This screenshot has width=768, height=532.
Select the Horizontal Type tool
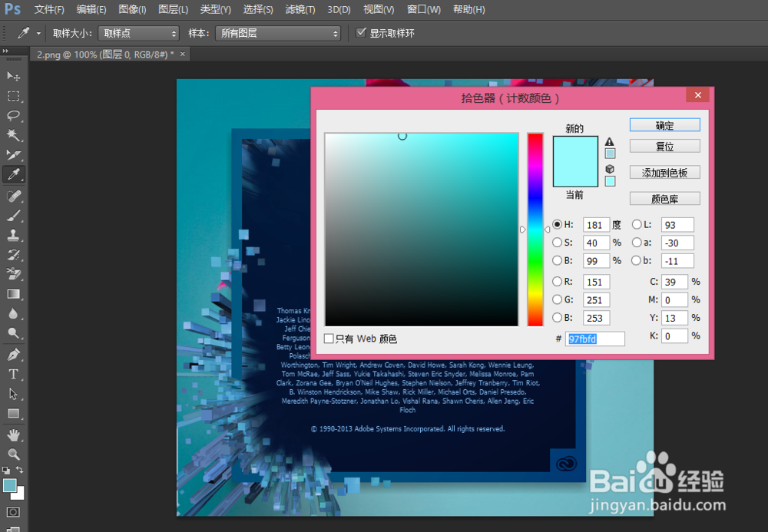12,374
